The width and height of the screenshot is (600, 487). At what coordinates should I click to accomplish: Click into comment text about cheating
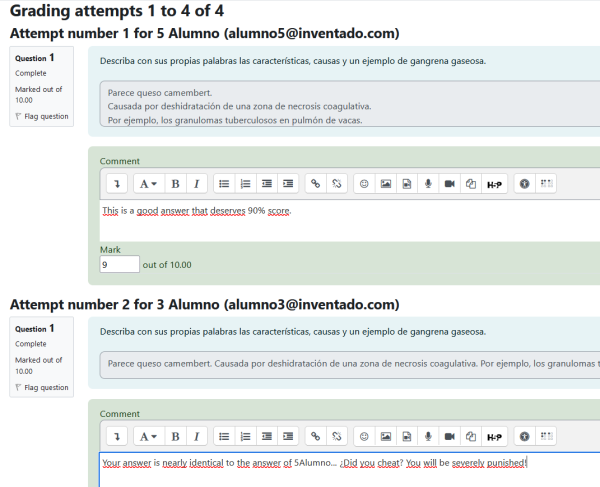tap(315, 463)
